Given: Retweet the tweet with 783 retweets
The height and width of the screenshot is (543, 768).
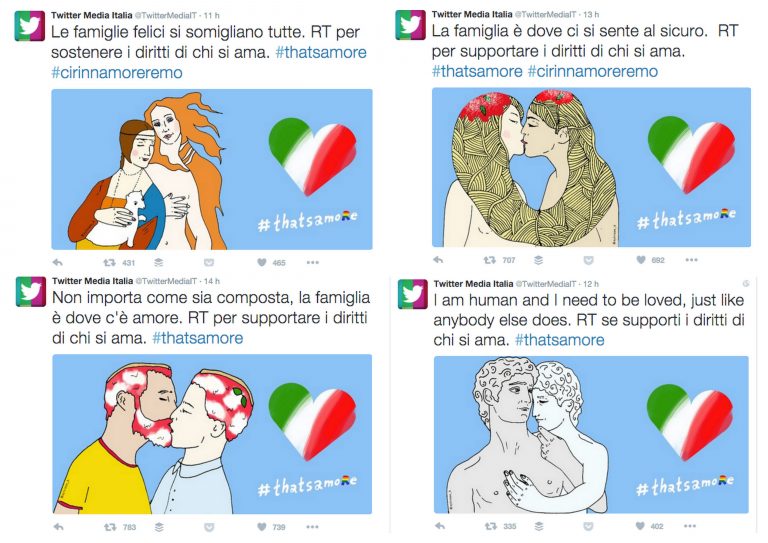Looking at the screenshot, I should tap(110, 527).
